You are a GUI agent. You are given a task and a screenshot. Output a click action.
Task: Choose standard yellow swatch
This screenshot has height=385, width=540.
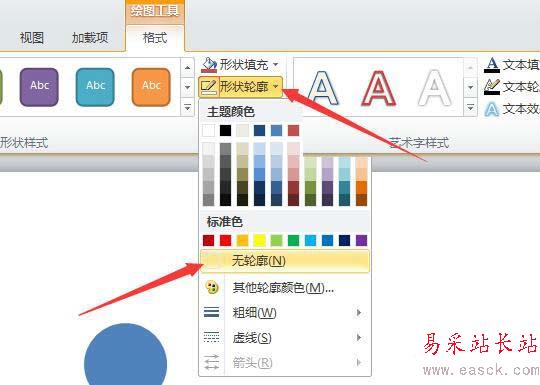259,240
